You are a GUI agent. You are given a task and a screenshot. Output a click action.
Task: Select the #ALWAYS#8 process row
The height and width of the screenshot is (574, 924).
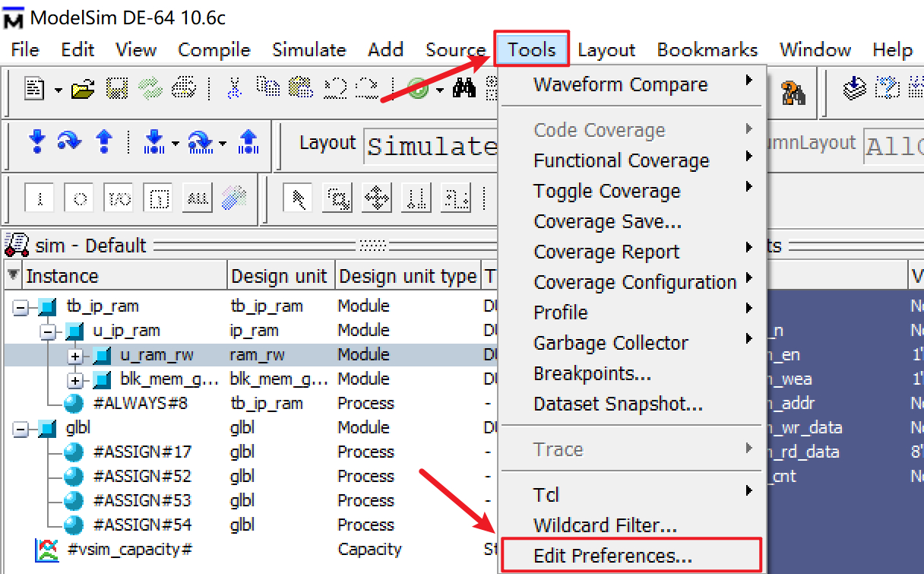point(249,403)
